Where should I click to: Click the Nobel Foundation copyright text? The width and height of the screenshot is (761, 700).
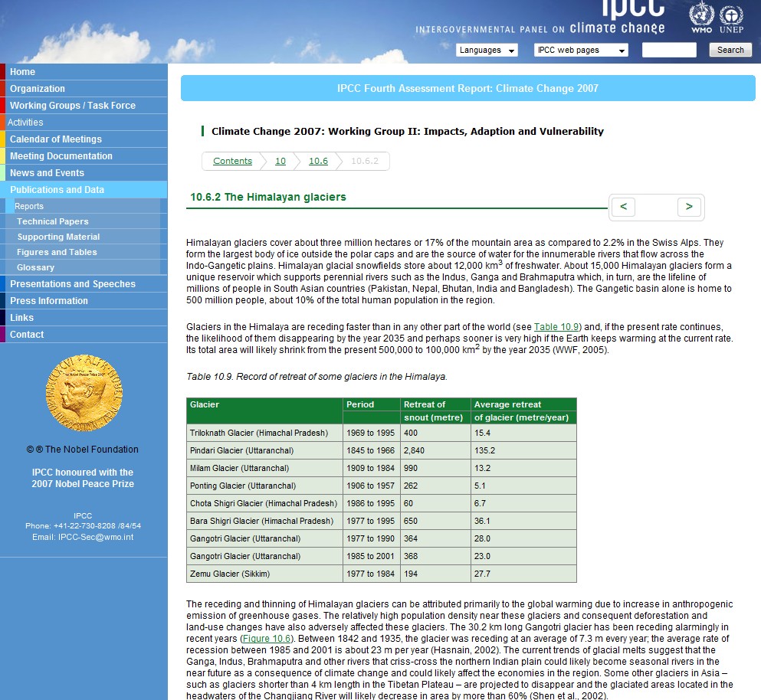point(83,450)
